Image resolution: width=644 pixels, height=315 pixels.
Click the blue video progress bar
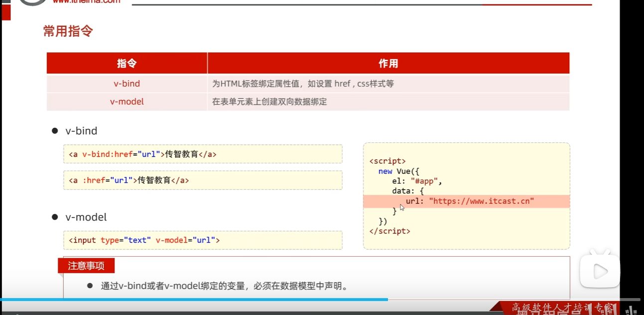[194, 300]
